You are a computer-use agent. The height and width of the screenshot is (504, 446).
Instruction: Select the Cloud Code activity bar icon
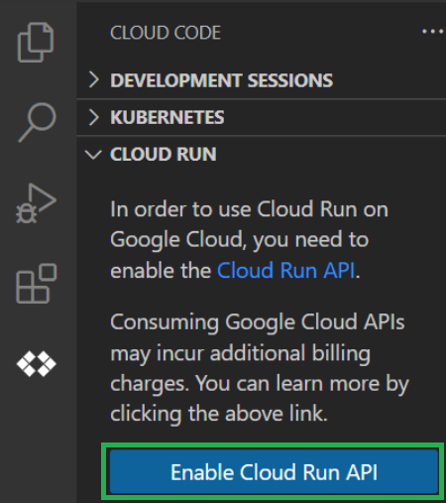(x=37, y=364)
